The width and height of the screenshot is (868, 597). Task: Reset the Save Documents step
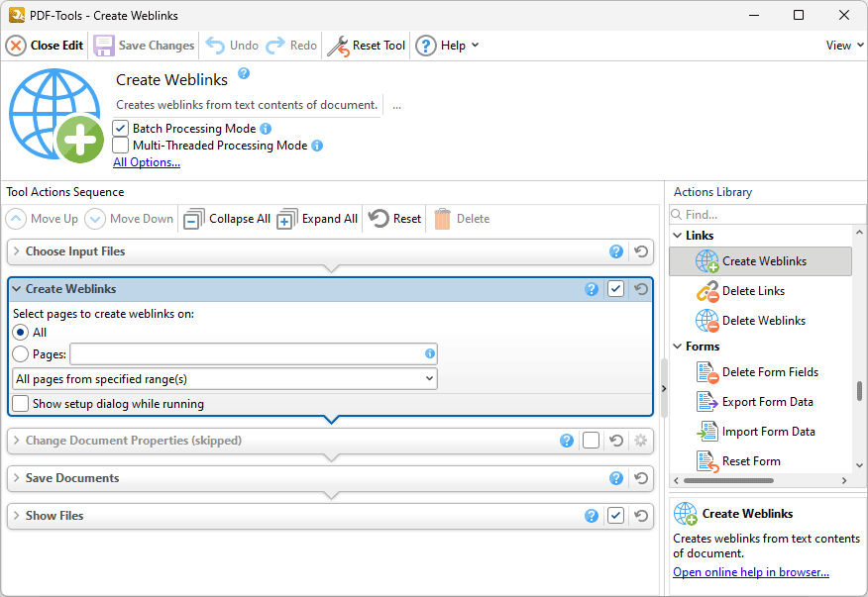point(641,478)
